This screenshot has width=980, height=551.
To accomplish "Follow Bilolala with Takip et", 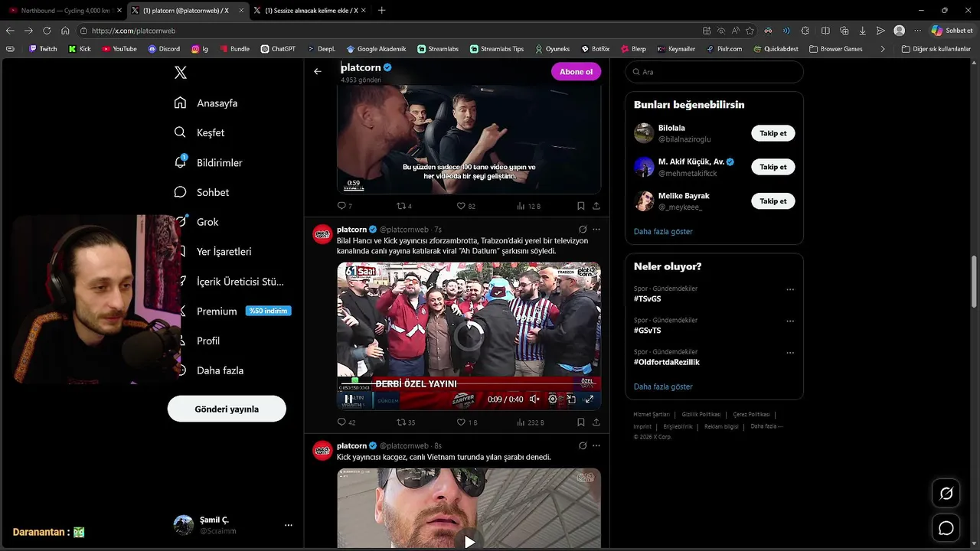I will [773, 133].
